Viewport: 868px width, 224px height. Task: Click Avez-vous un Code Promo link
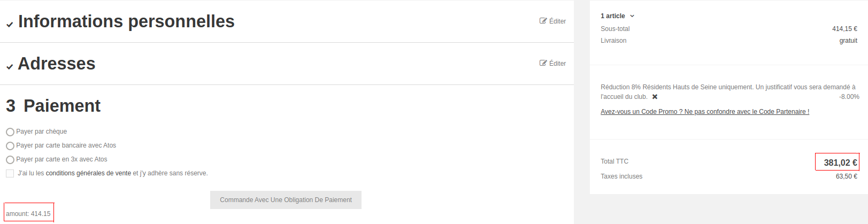704,112
